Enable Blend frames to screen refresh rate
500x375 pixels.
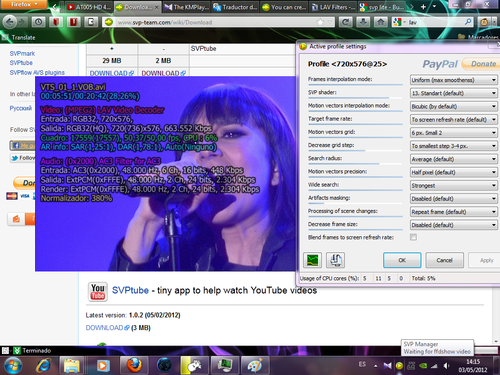413,237
